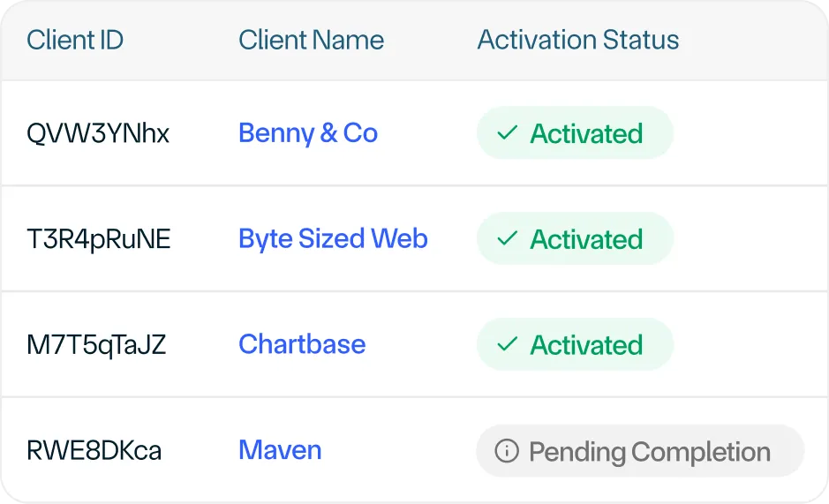Screen dimensions: 829x504
Task: Click the Activated badge for Byte Sized Web
Action: pyautogui.click(x=576, y=238)
